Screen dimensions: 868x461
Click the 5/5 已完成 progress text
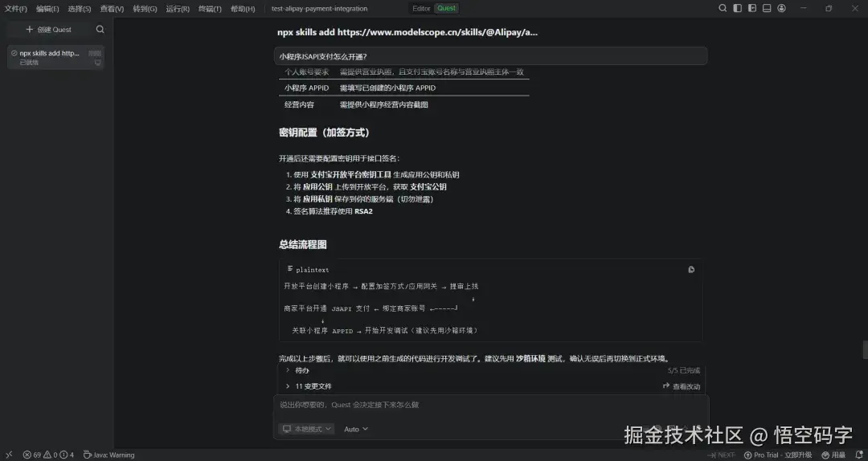tap(684, 370)
